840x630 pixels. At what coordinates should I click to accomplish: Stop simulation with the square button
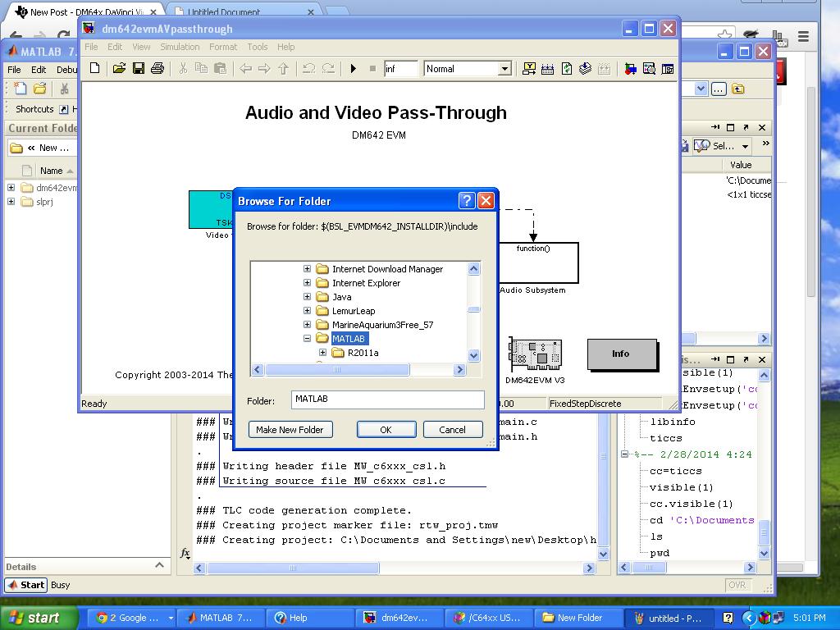(x=372, y=69)
